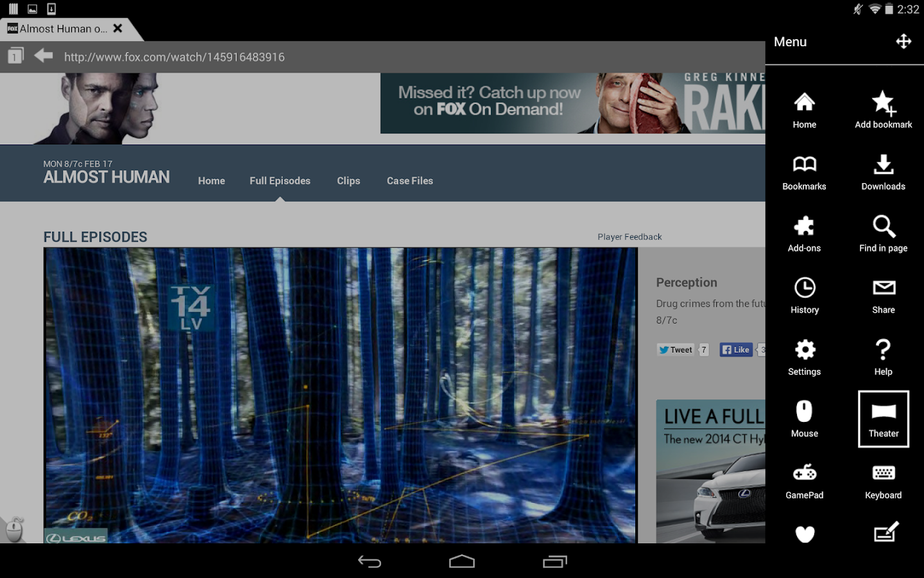The image size is (924, 578).
Task: Tap the edit note pencil icon
Action: pos(886,532)
